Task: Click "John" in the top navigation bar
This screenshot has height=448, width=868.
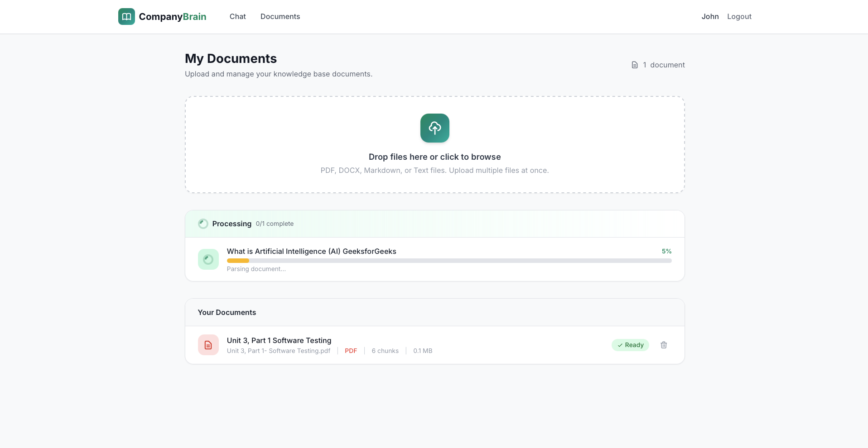Action: (710, 16)
